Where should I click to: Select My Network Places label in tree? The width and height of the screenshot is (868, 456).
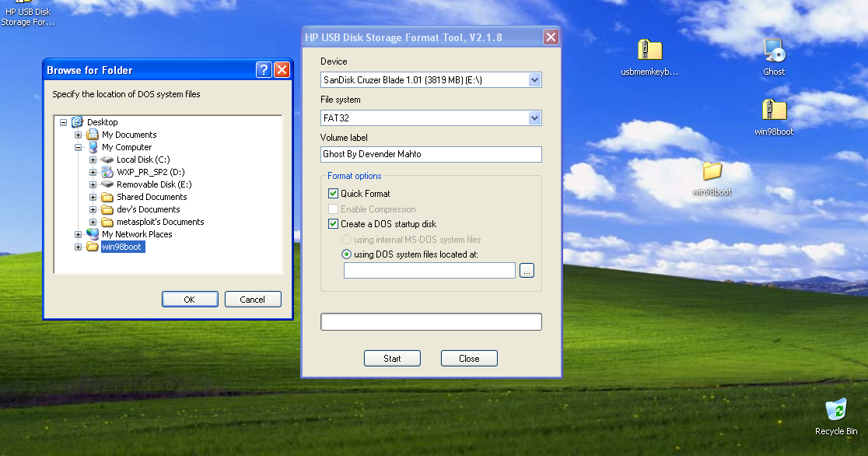point(137,234)
